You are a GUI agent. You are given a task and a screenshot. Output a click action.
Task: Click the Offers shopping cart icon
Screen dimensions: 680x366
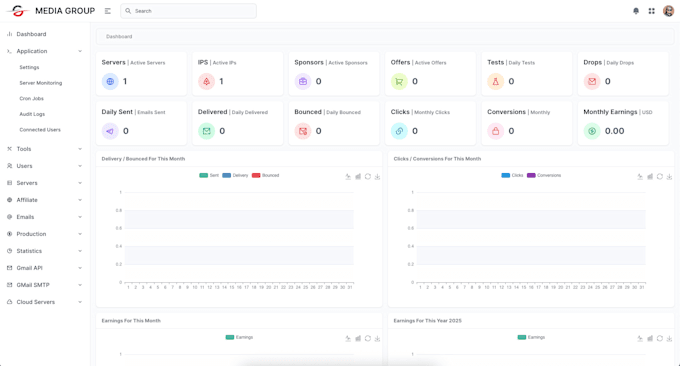(x=399, y=81)
